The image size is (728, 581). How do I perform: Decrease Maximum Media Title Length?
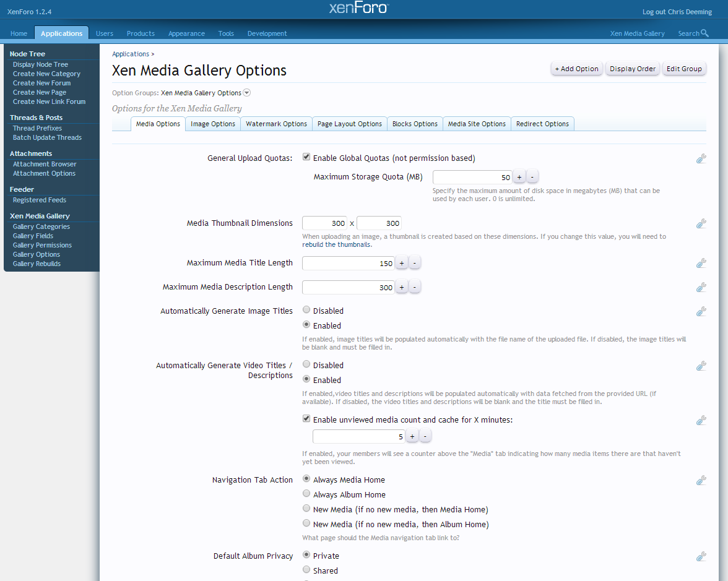pos(415,263)
